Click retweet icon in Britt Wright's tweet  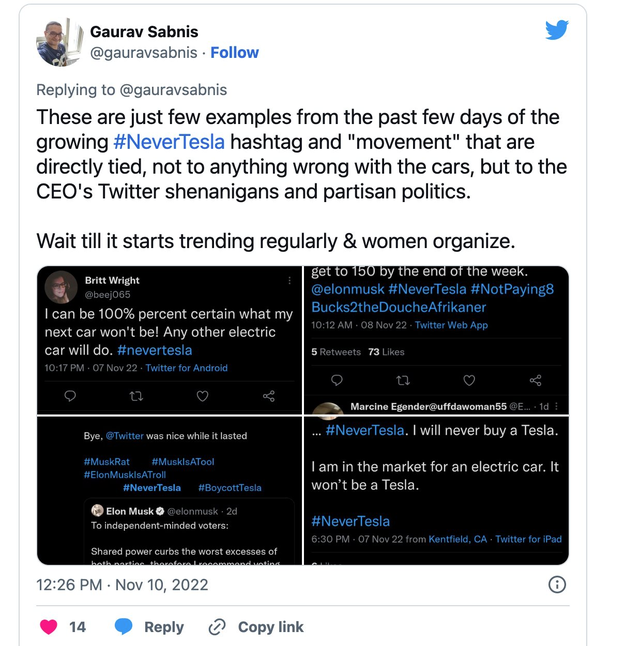pyautogui.click(x=136, y=396)
